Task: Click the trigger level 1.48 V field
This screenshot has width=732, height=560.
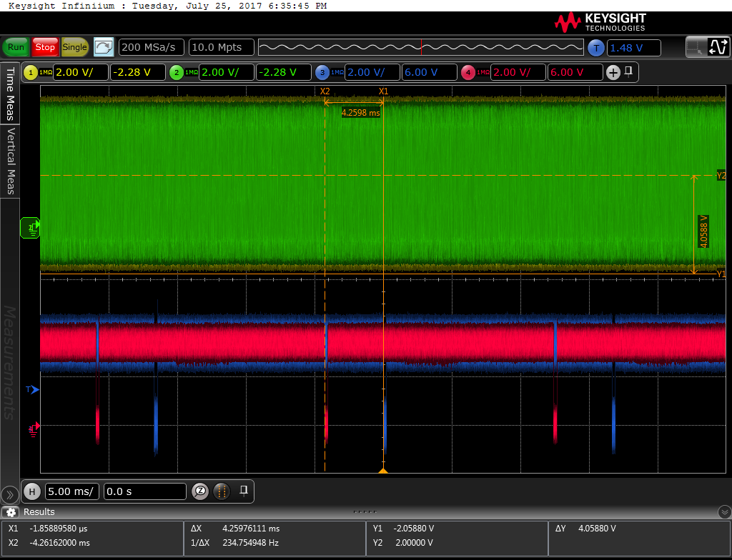Action: click(633, 48)
